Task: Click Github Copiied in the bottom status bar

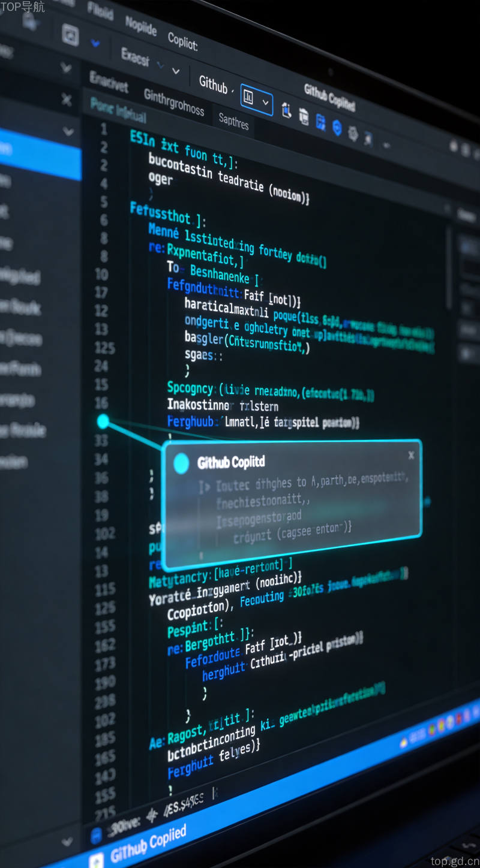Action: tap(148, 843)
